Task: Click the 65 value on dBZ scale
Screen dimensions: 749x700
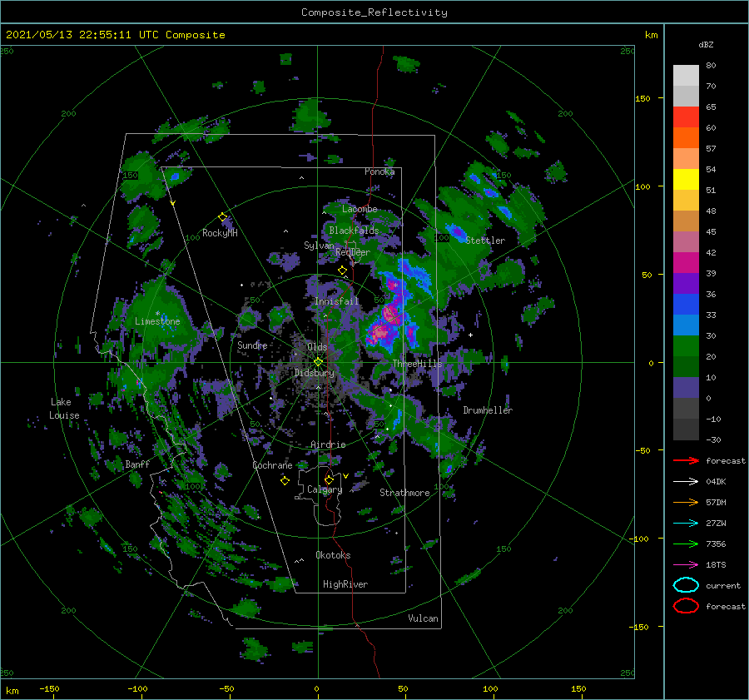Action: point(711,107)
